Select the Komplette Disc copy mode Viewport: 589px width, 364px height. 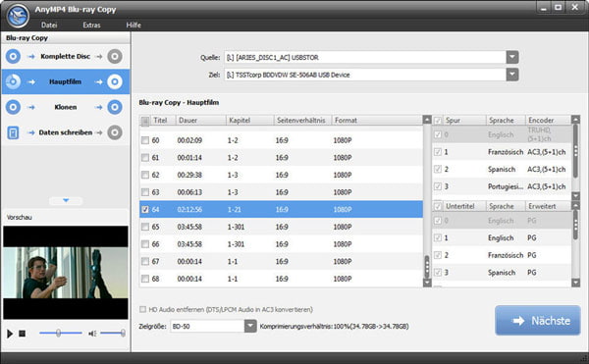(66, 56)
